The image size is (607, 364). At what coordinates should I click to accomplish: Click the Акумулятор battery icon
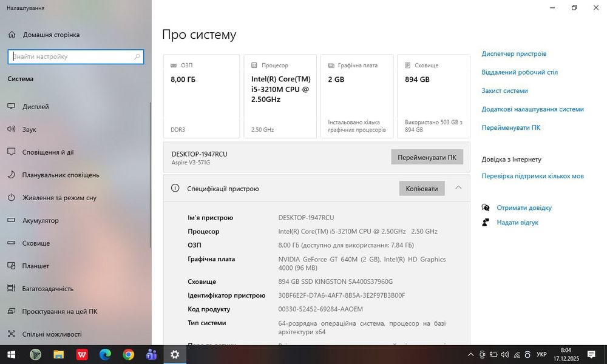click(11, 220)
